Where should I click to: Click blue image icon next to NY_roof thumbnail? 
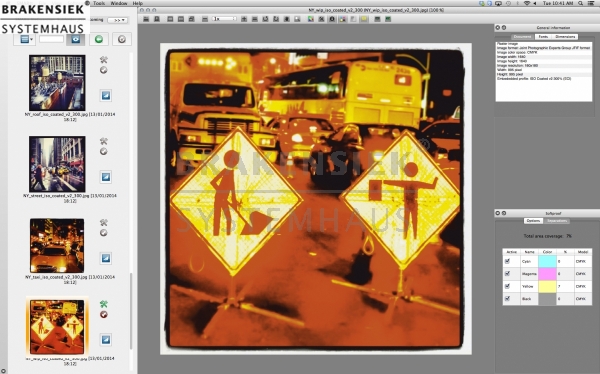pyautogui.click(x=106, y=95)
